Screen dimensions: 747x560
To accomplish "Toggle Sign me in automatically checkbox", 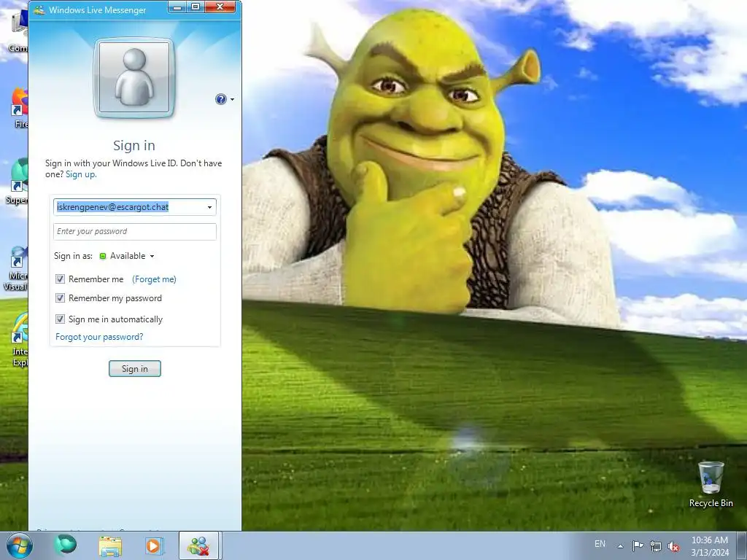I will coord(60,319).
